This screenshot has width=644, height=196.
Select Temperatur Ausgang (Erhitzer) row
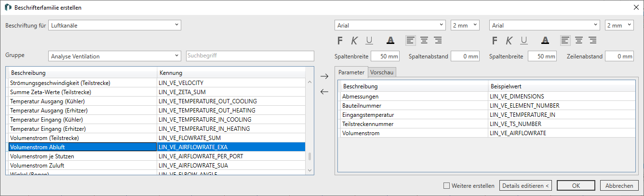pyautogui.click(x=157, y=110)
